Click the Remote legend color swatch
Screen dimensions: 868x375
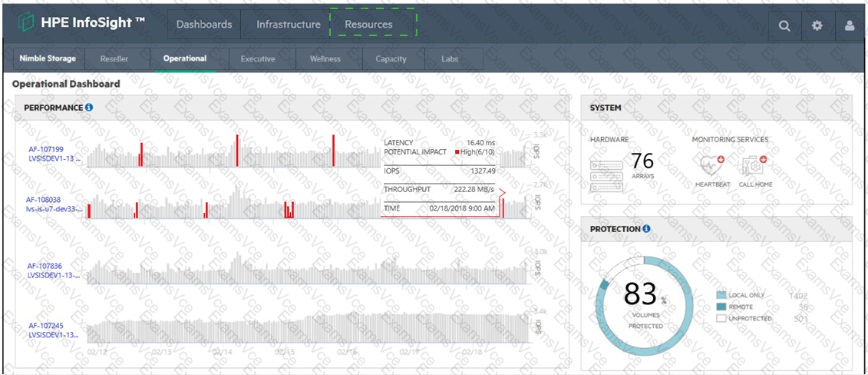pos(721,307)
